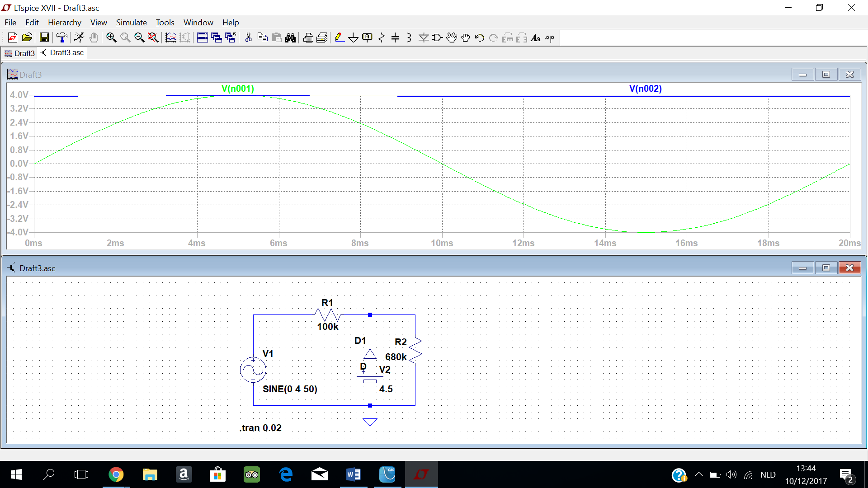Viewport: 868px width, 488px height.
Task: Select the zoom in tool
Action: (x=111, y=38)
